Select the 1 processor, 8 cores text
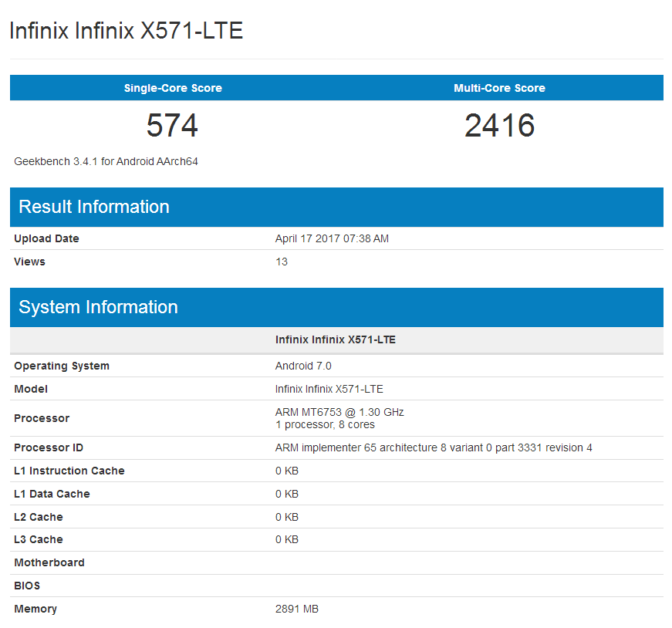This screenshot has height=628, width=672. [325, 424]
